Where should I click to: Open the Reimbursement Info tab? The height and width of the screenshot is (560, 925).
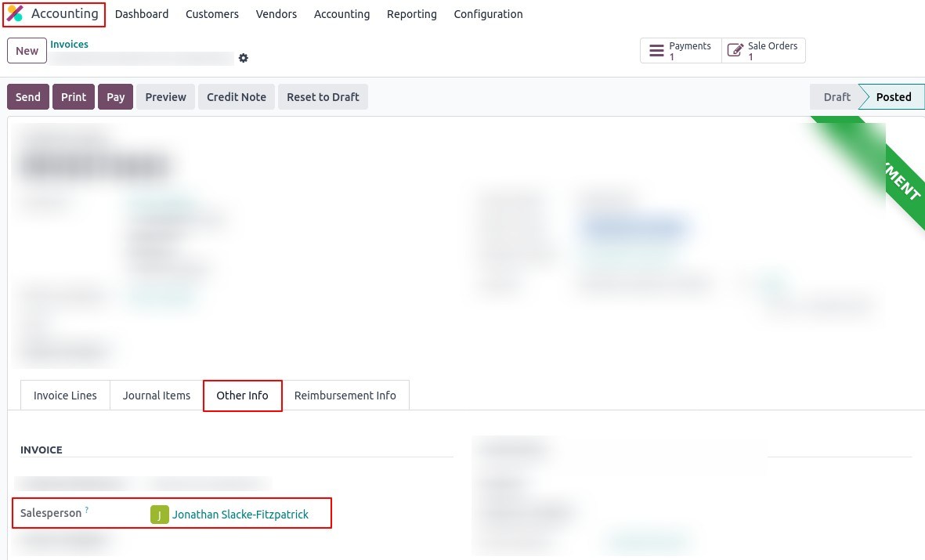345,396
